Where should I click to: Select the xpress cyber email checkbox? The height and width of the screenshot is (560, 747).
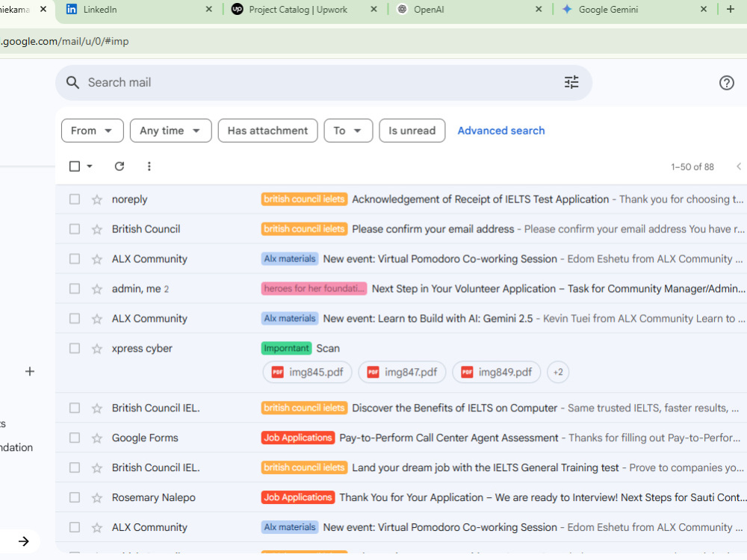click(74, 348)
